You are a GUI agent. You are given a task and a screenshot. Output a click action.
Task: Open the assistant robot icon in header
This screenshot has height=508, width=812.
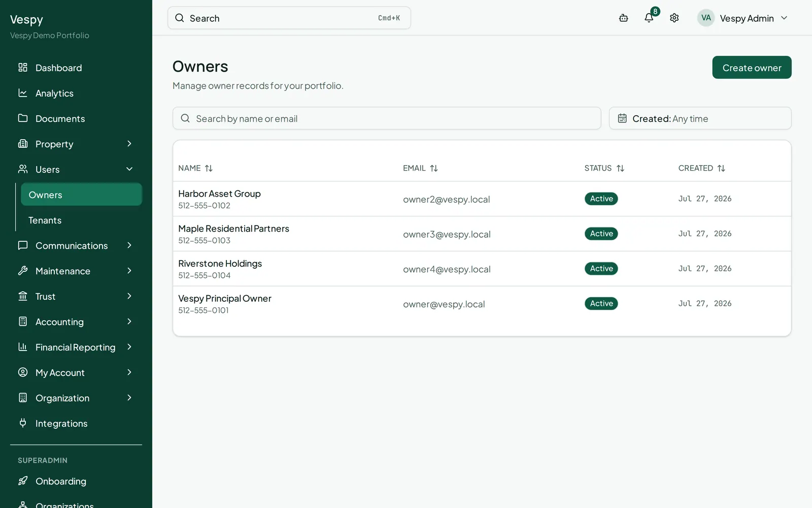click(624, 18)
